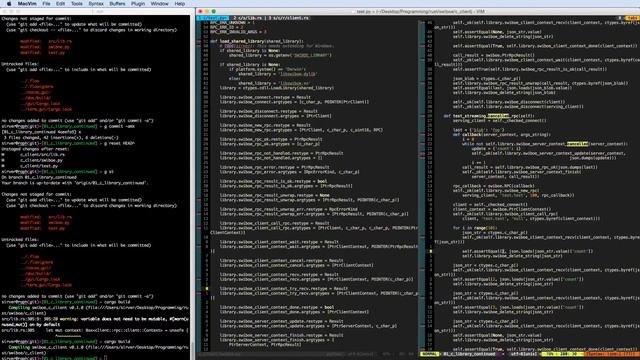Select the first highlighted Vim tab
This screenshot has width=640, height=360.
(213, 18)
